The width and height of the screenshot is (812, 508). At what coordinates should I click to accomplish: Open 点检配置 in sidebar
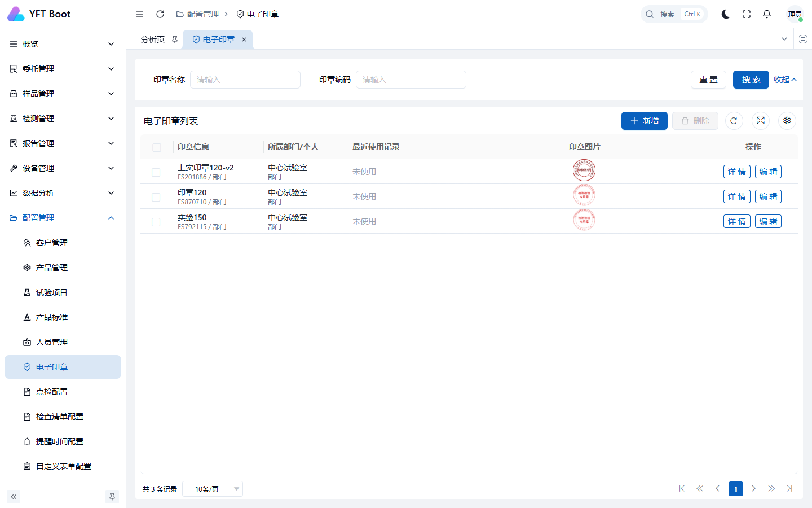pos(63,392)
